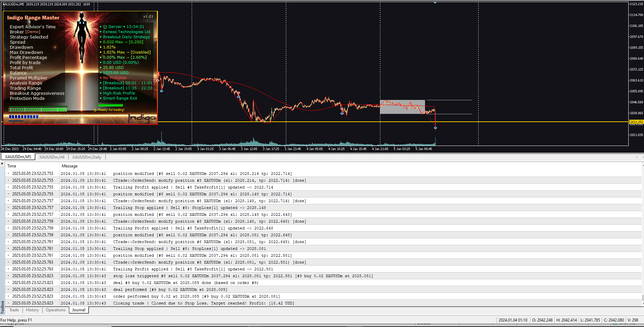
Task: Switch to the XAUUSDm,Daily chart tab
Action: (x=87, y=157)
